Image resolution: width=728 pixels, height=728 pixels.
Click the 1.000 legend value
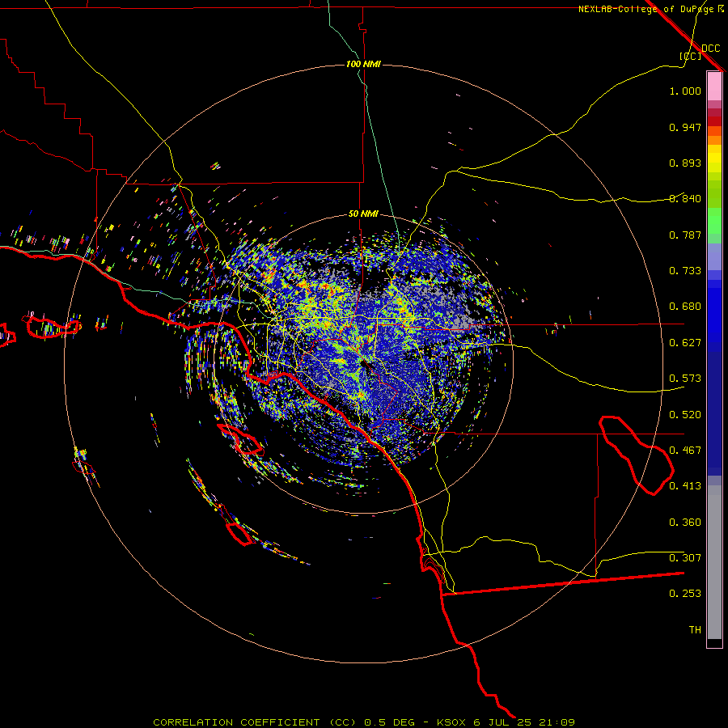685,91
